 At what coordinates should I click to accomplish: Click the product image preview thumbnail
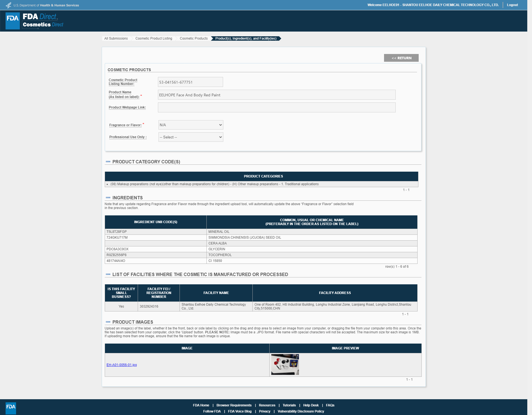[x=285, y=364]
